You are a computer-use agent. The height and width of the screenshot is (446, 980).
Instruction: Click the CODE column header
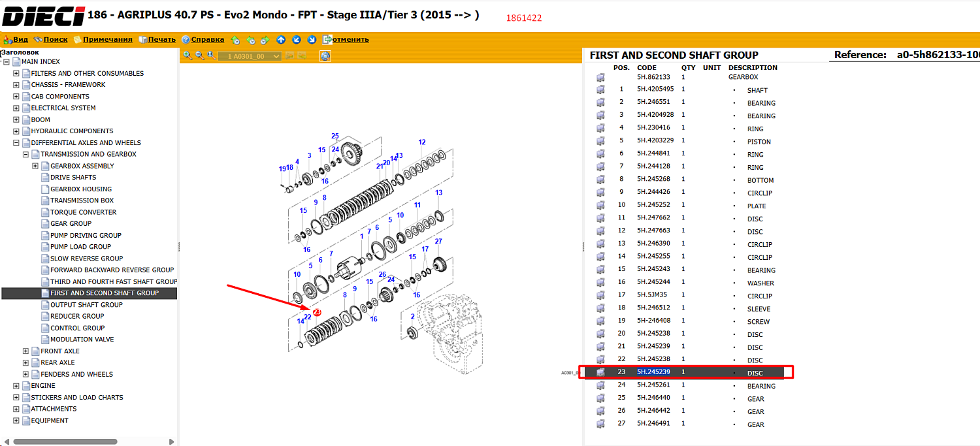647,68
